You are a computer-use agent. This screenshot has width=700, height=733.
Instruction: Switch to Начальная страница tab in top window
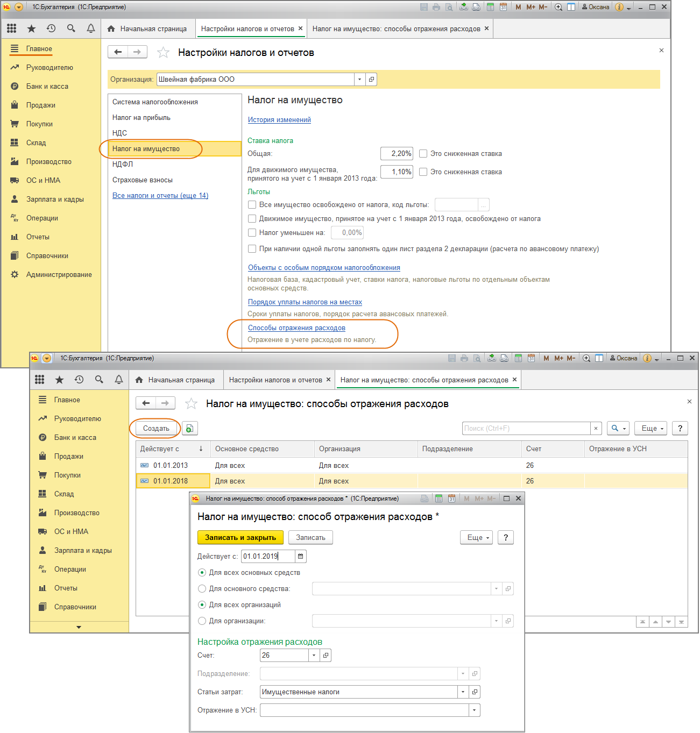(147, 29)
